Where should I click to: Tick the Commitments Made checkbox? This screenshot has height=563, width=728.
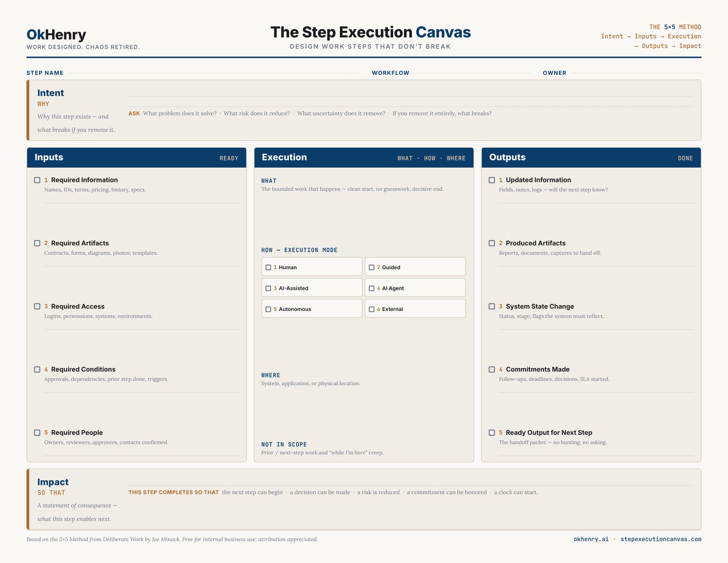(492, 370)
